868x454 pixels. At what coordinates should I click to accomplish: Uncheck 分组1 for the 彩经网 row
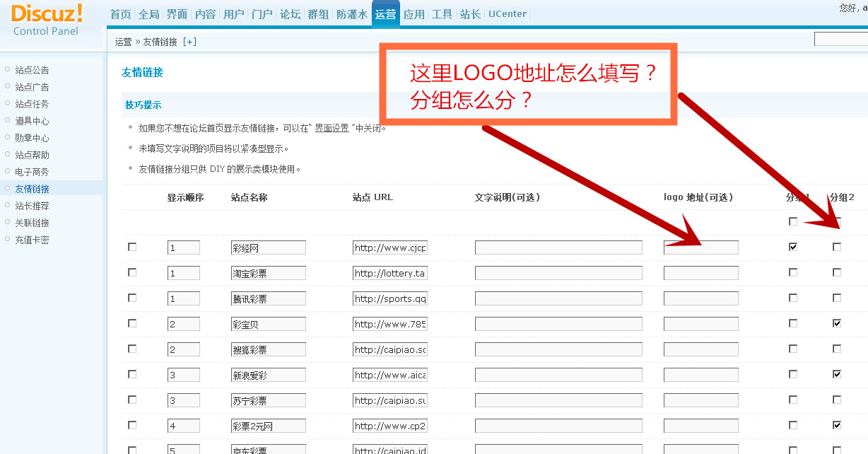792,247
